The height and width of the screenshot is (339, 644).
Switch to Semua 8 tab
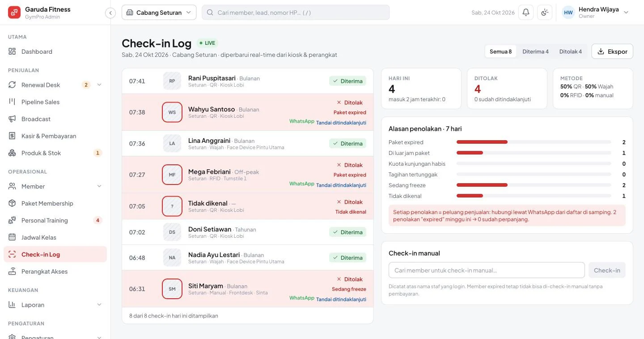coord(500,51)
